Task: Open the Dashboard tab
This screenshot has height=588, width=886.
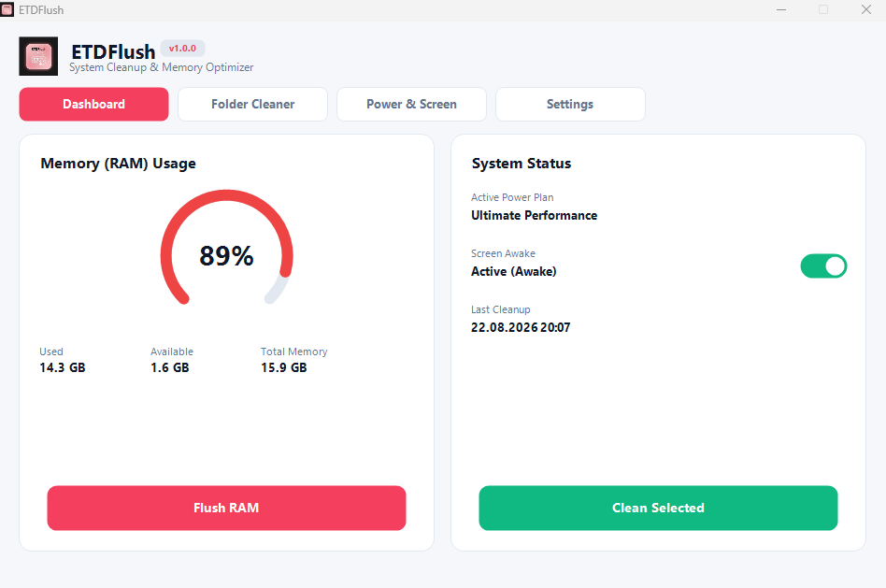Action: (93, 104)
